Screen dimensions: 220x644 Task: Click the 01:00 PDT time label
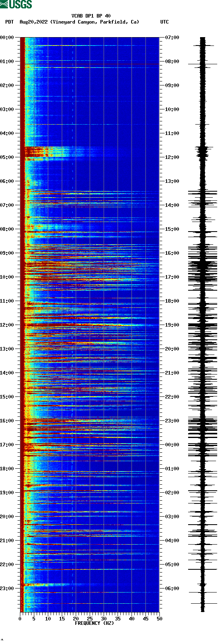click(7, 61)
